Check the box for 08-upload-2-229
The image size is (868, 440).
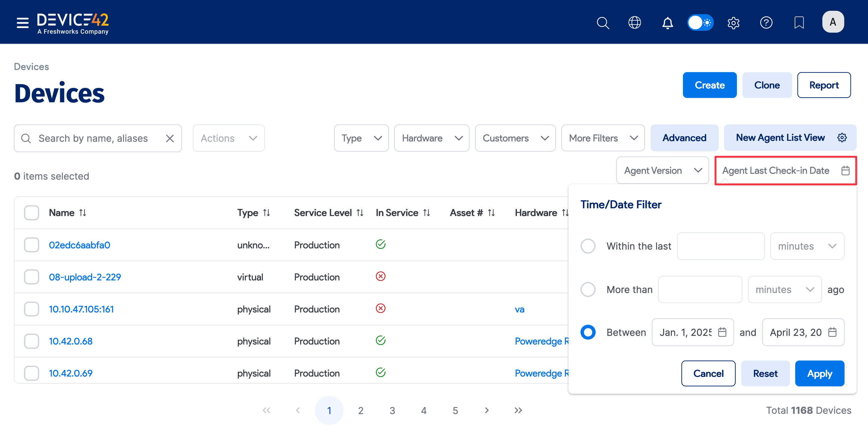coord(32,277)
